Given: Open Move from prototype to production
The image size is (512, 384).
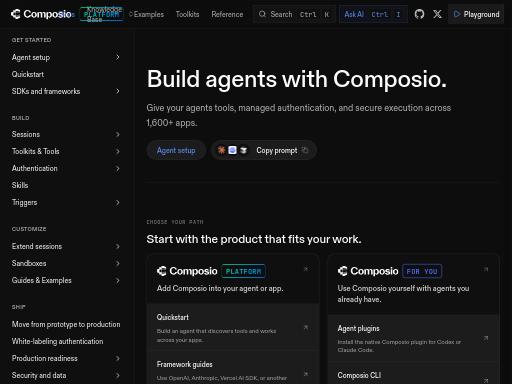Looking at the screenshot, I should point(66,324).
